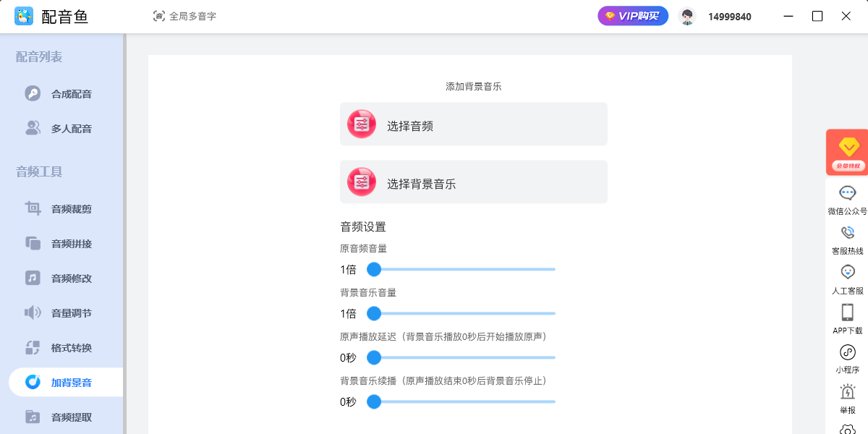The width and height of the screenshot is (868, 434).
Task: Open 微信公众号 from the right panel
Action: (x=847, y=200)
